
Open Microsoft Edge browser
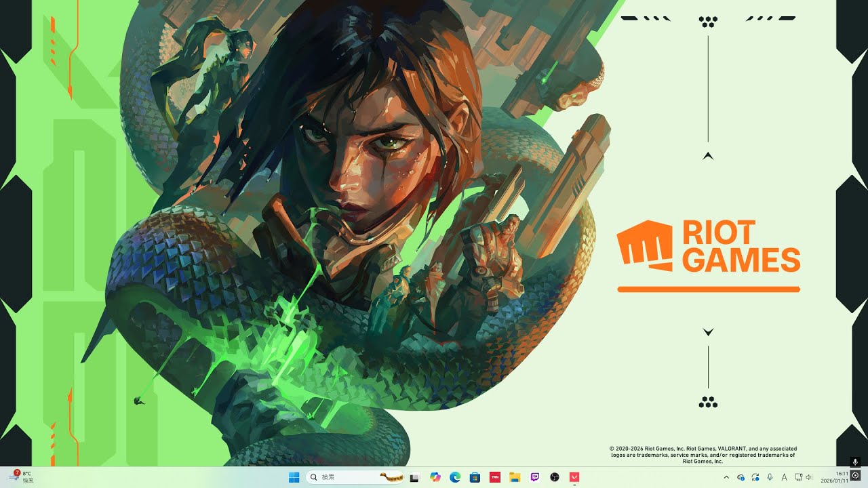click(x=455, y=477)
